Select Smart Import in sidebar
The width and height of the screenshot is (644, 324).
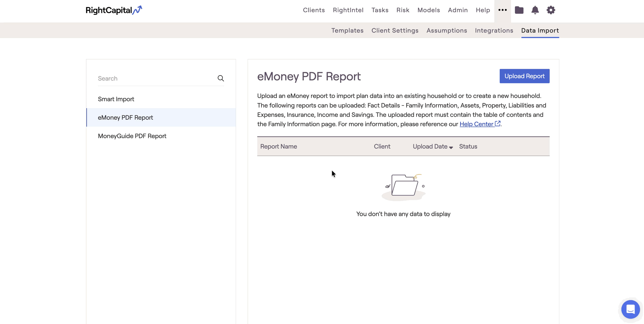pyautogui.click(x=116, y=99)
